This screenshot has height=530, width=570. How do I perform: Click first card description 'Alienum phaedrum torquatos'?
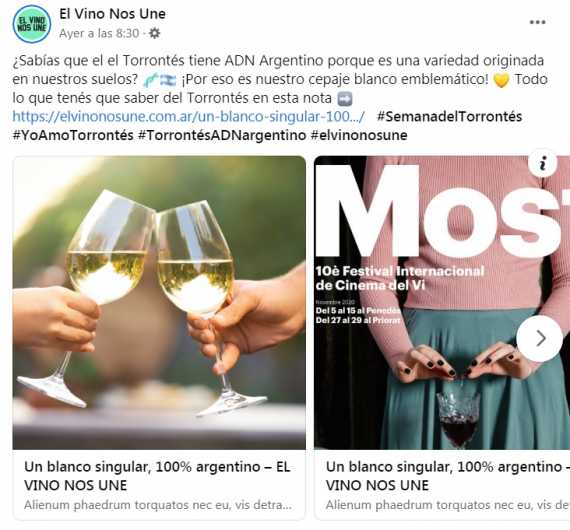point(158,505)
